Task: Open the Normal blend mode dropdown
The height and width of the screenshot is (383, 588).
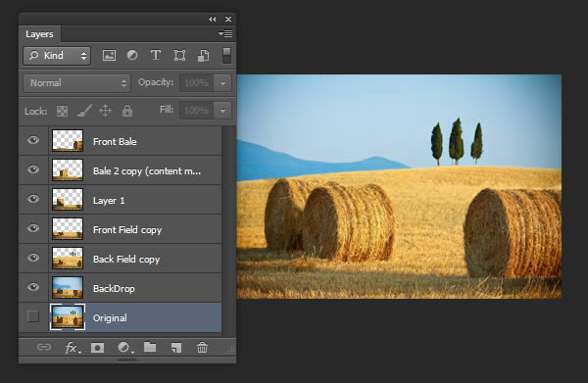Action: click(x=76, y=83)
